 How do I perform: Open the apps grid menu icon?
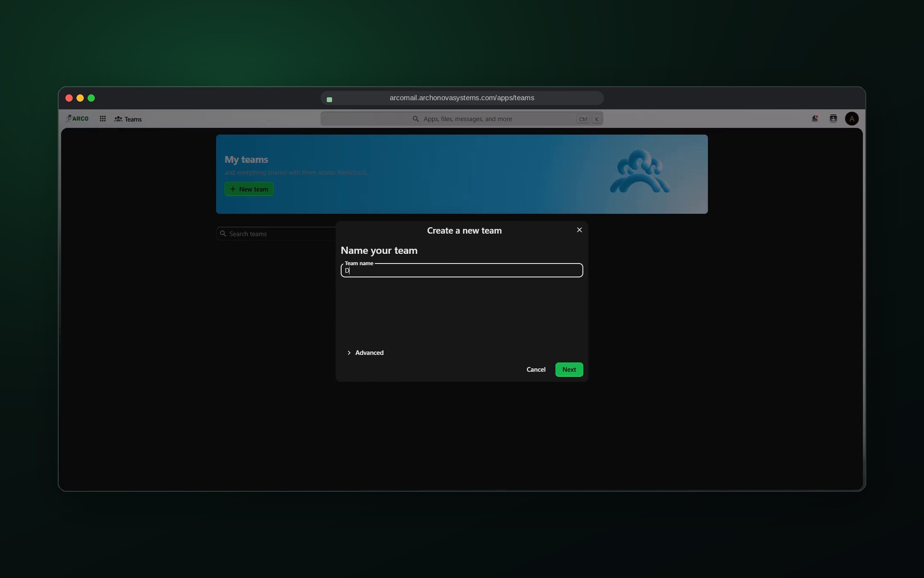[x=103, y=118]
